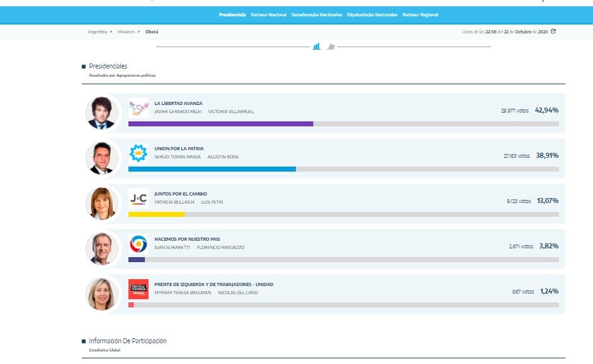Click the LA LIBERTAD AVANZA party name

tap(178, 104)
